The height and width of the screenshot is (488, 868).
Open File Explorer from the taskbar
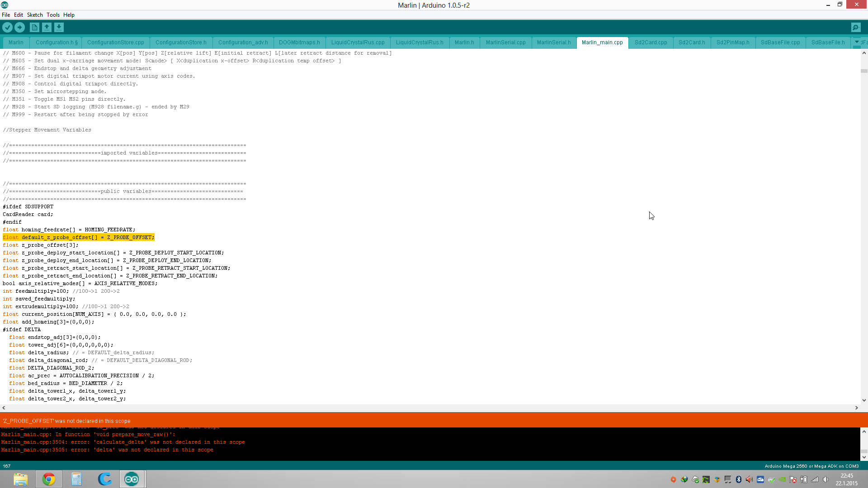(21, 479)
